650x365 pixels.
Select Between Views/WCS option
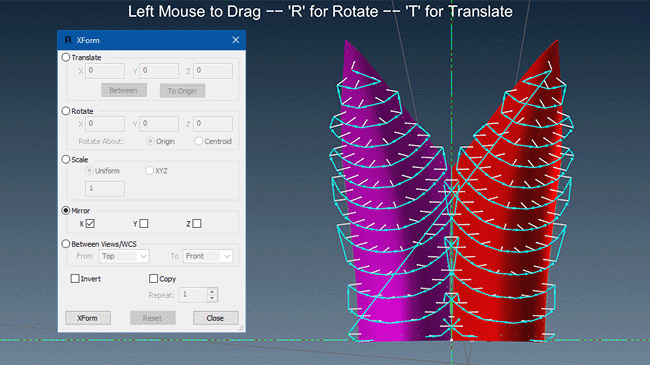pos(65,244)
